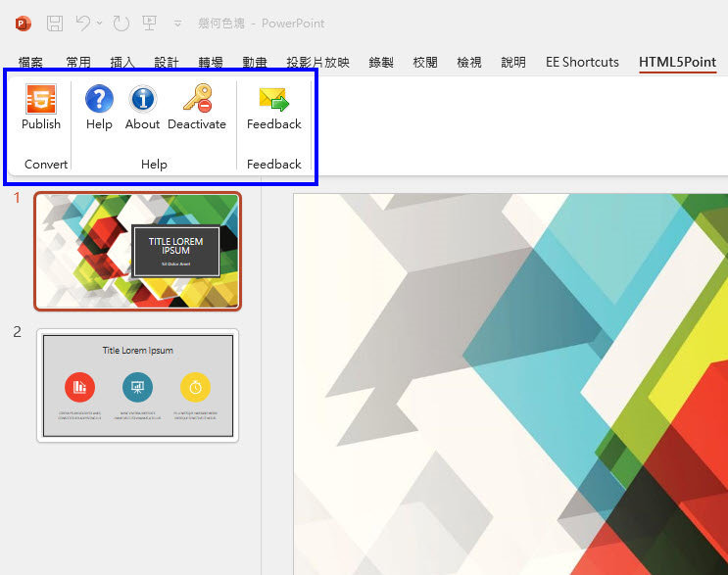Open the 檔案 (File) tab
The height and width of the screenshot is (575, 728).
coord(30,62)
